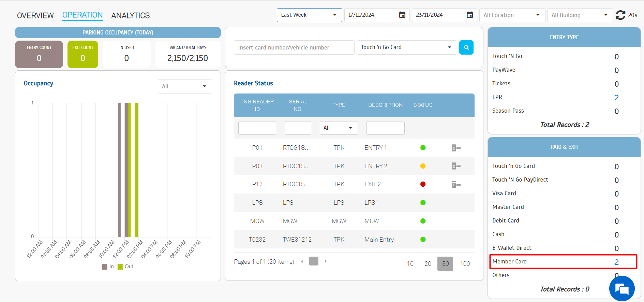Expand the Last Week range dropdown

tap(309, 15)
